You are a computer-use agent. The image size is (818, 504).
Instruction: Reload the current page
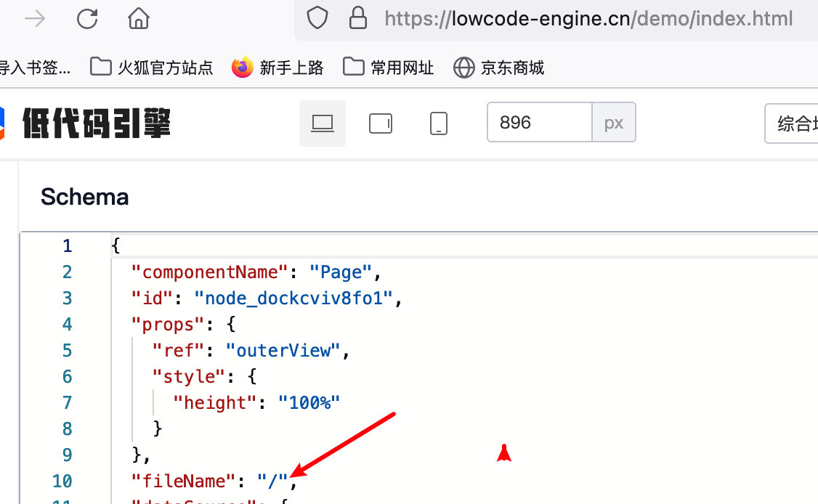(87, 18)
